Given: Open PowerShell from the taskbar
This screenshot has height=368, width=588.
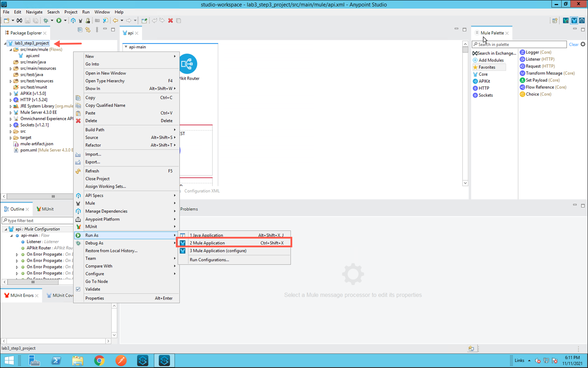Looking at the screenshot, I should click(x=56, y=360).
